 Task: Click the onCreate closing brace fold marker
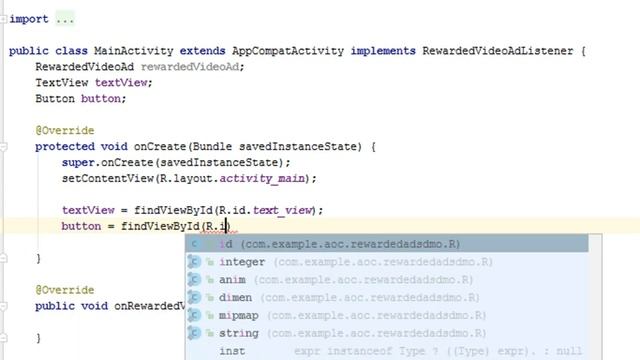click(3, 258)
